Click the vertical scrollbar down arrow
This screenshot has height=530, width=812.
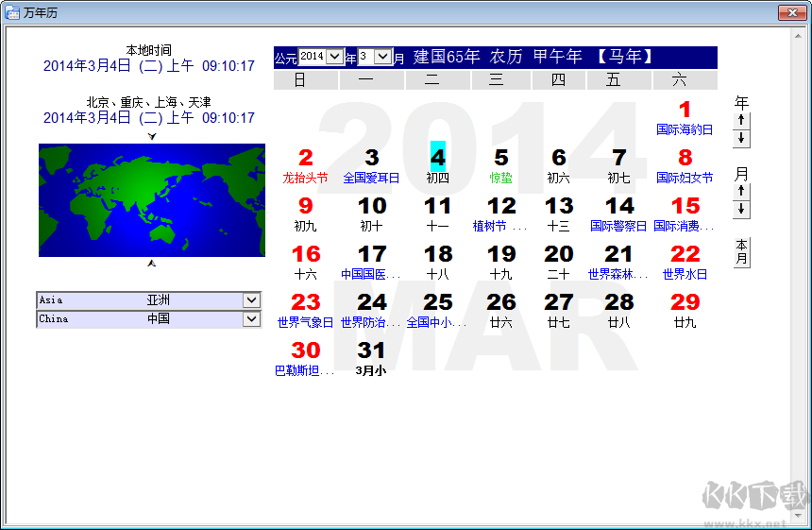click(x=798, y=516)
